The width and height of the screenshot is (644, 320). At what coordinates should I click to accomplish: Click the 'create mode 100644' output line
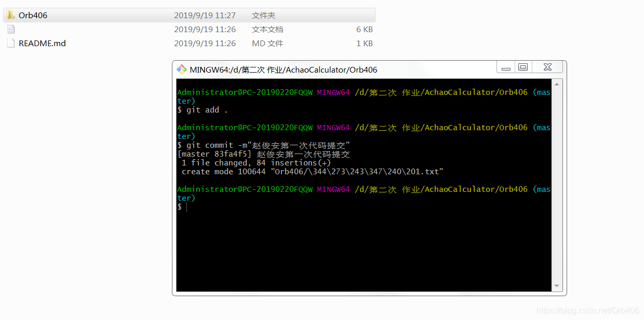coord(313,172)
